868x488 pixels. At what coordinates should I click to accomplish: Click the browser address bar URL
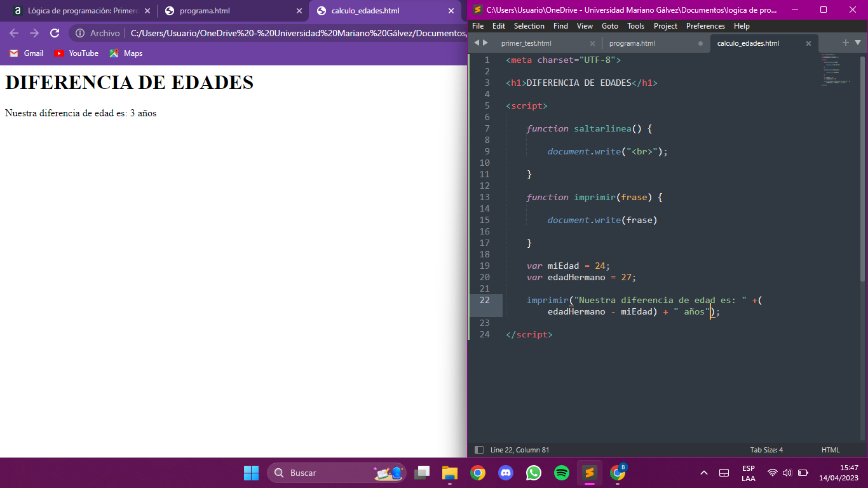point(299,33)
